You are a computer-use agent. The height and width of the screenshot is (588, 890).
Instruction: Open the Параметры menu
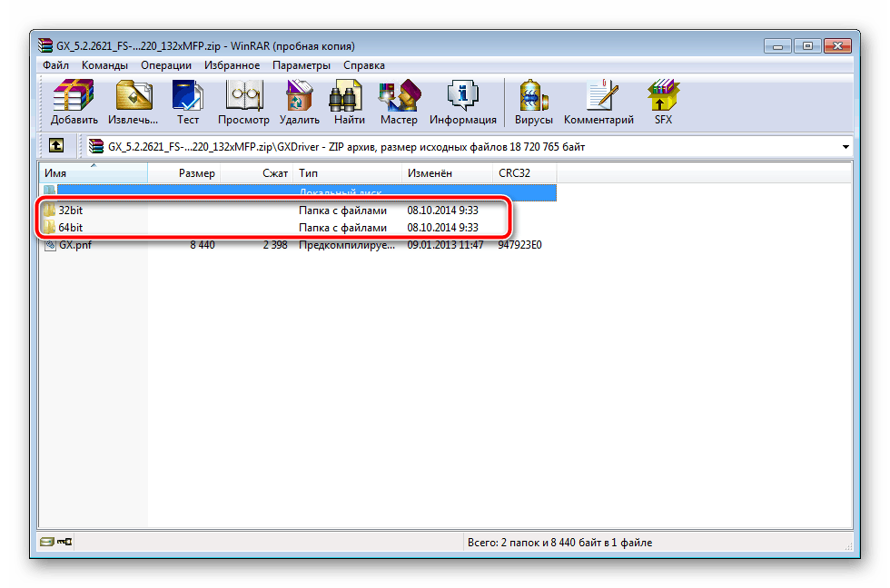click(301, 65)
